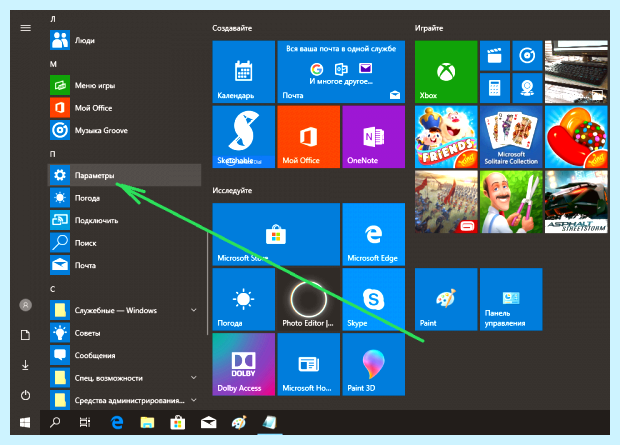Select the Создавайте group header

click(x=232, y=28)
